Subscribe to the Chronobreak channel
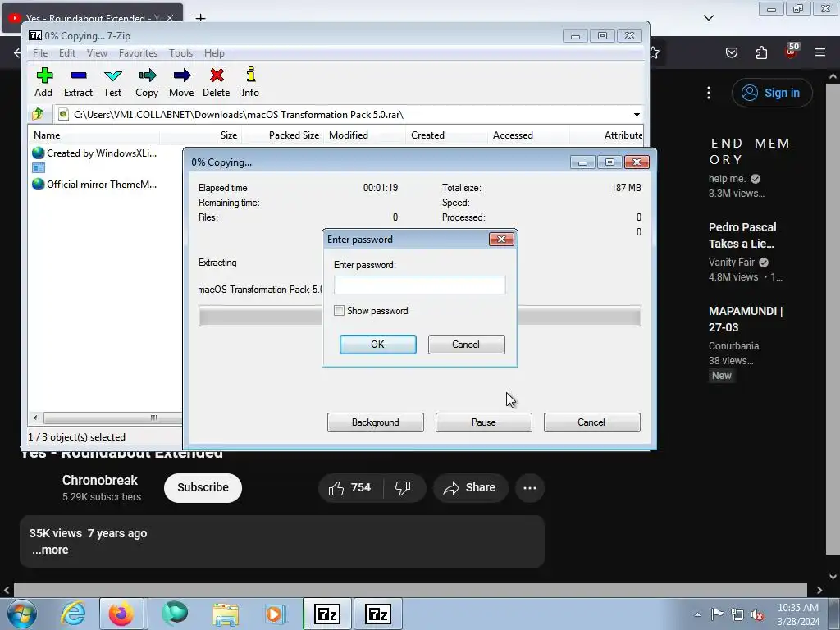 pyautogui.click(x=203, y=487)
